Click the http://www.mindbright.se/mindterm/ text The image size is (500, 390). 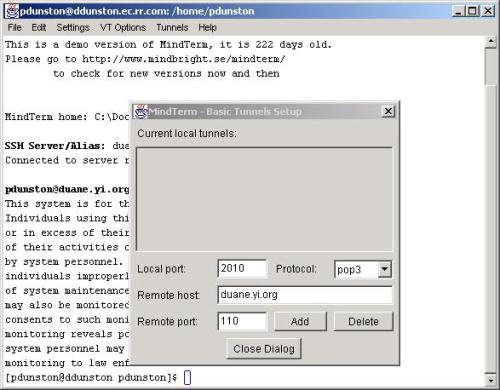184,59
